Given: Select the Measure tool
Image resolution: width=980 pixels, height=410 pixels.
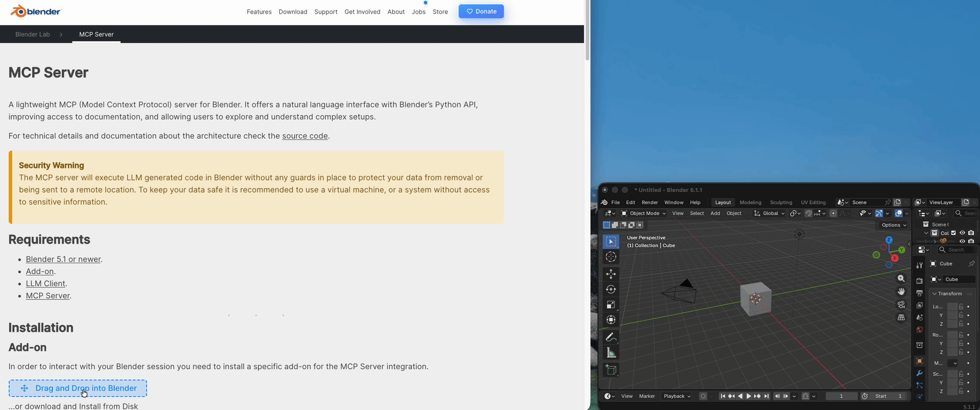Looking at the screenshot, I should (x=611, y=353).
